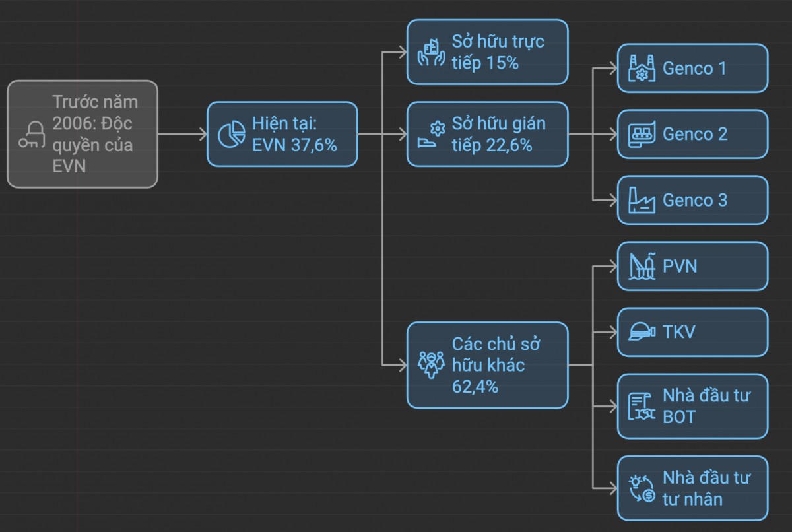Click the BOT contract handshake icon
This screenshot has width=792, height=532.
pyautogui.click(x=641, y=406)
